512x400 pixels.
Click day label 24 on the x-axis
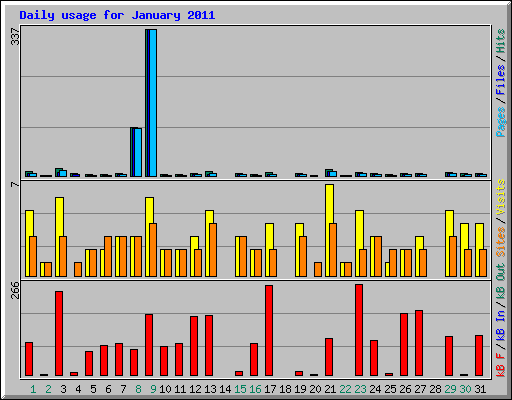(x=375, y=389)
